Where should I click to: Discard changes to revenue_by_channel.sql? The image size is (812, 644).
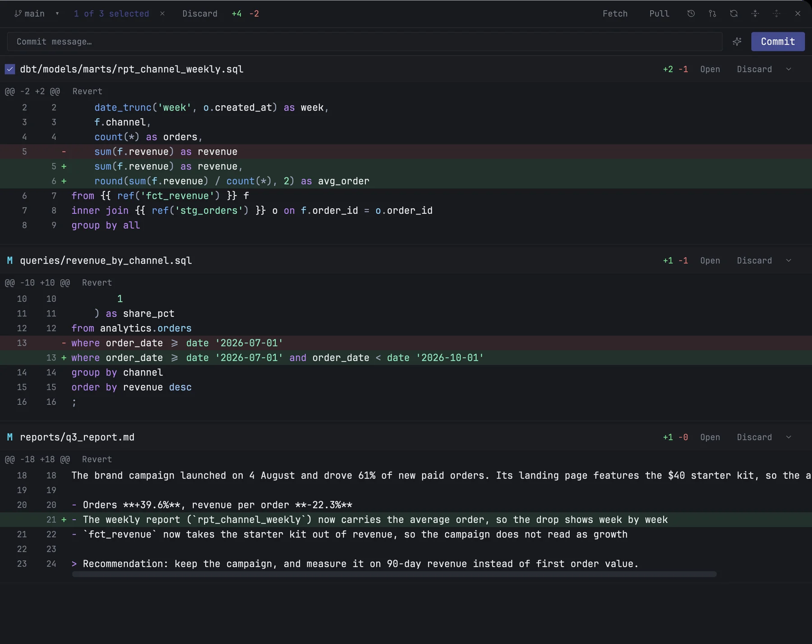(754, 260)
